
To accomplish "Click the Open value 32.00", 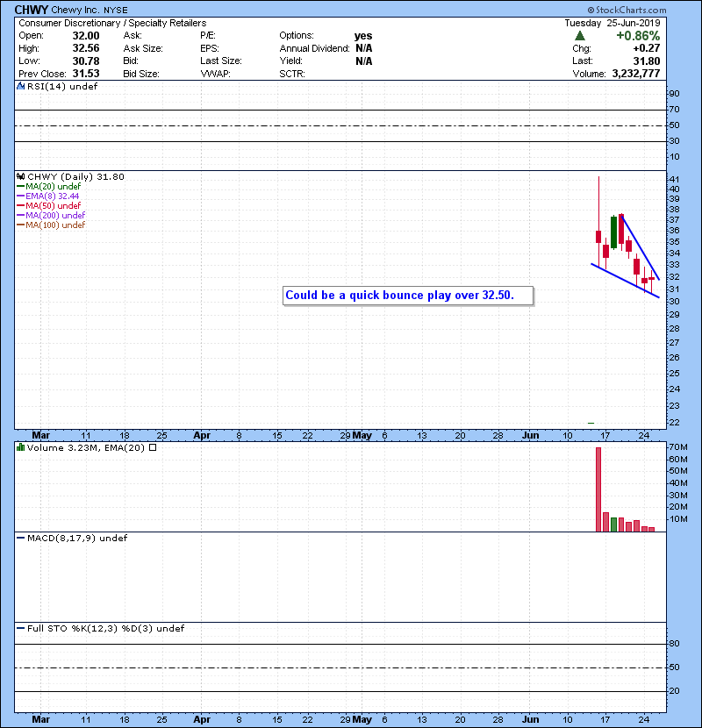I will point(86,36).
